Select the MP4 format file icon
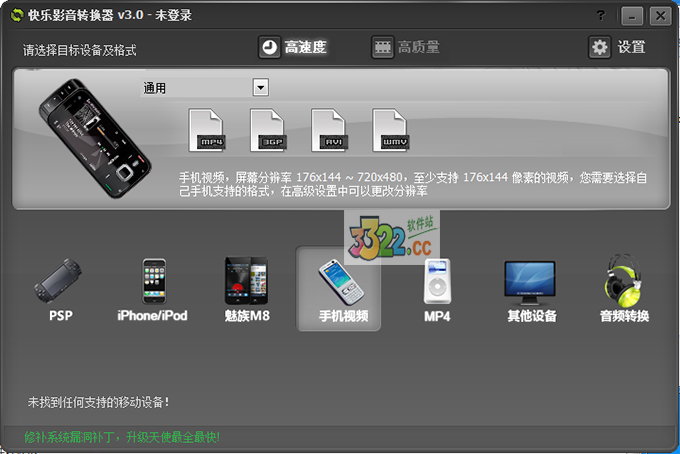 [207, 130]
